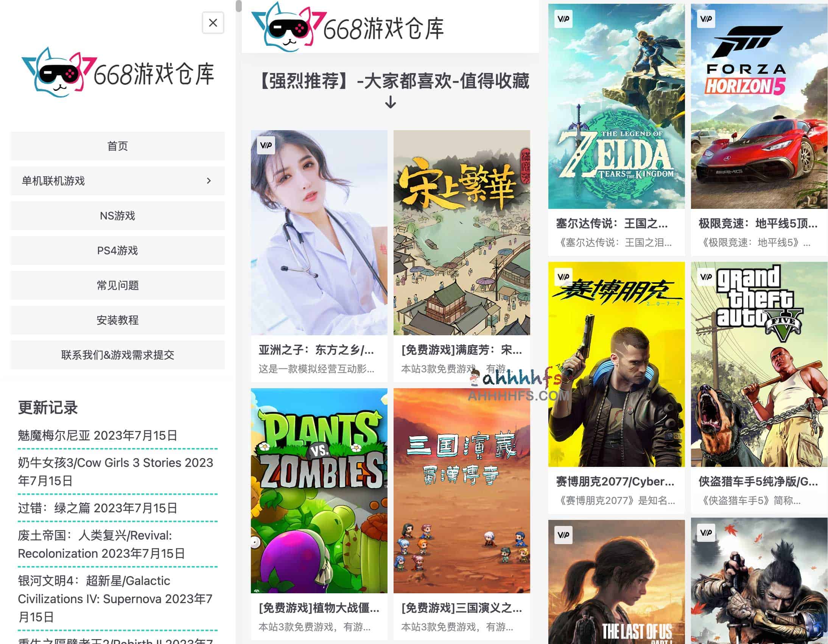Image resolution: width=828 pixels, height=644 pixels.
Task: Click description 《赛博朋克2077》是知名...
Action: 615,500
